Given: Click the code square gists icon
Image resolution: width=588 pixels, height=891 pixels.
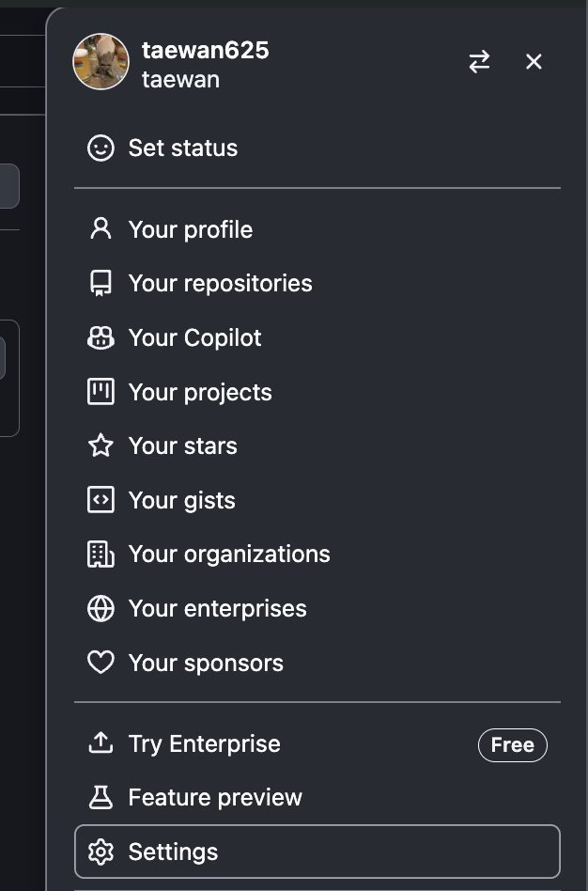Looking at the screenshot, I should click(101, 500).
